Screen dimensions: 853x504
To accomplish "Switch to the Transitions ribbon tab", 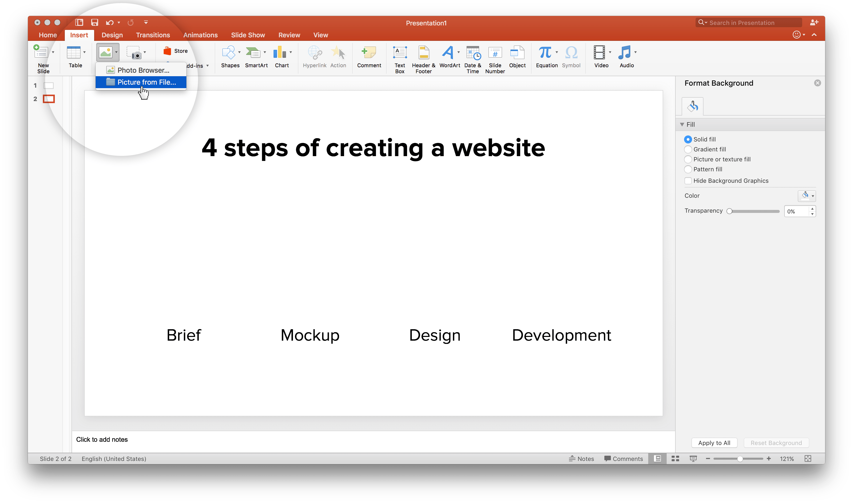I will coord(153,35).
